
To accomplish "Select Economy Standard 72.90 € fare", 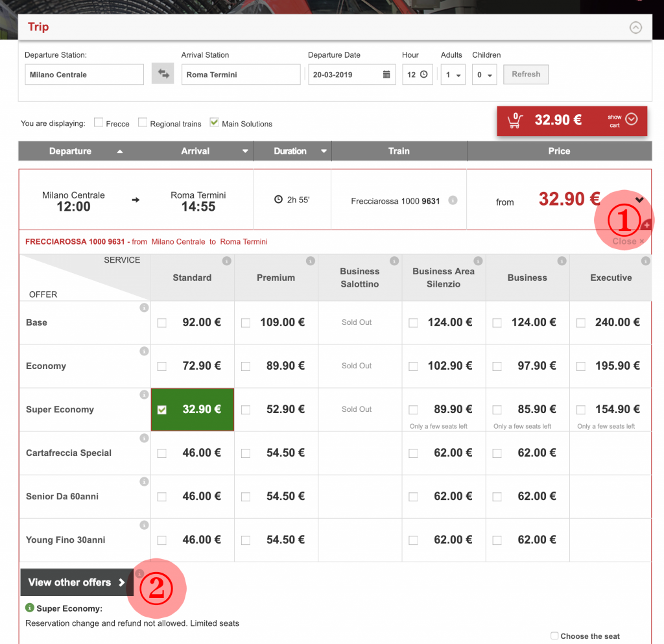I will (x=161, y=366).
